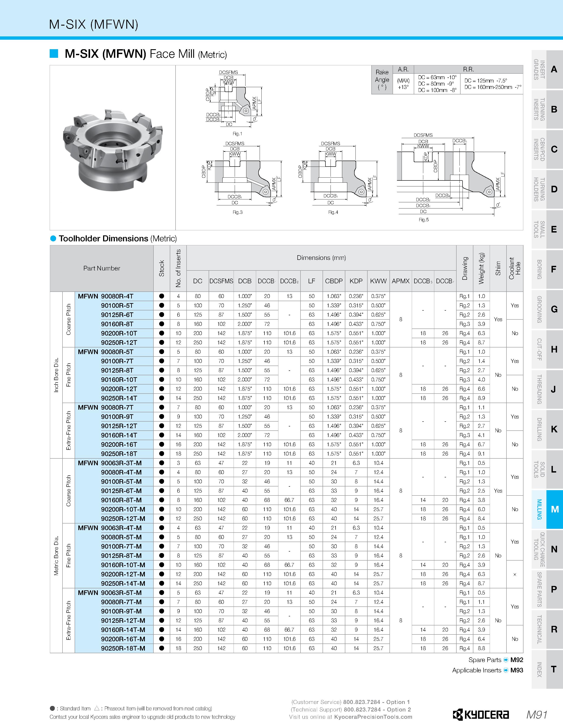Screen dimensions: 563x728
Task: Click the Coolant Hole column header
Action: click(x=515, y=268)
